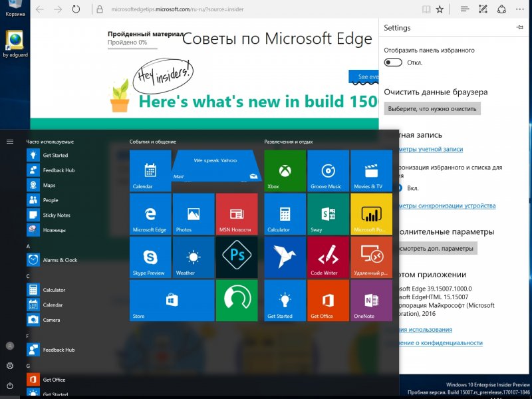Share the page from Edge toolbar
532x399 pixels.
[501, 9]
